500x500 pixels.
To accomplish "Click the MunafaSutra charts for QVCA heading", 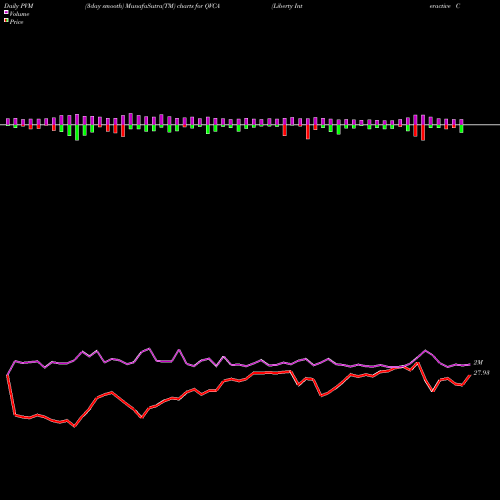I will pos(153,6).
